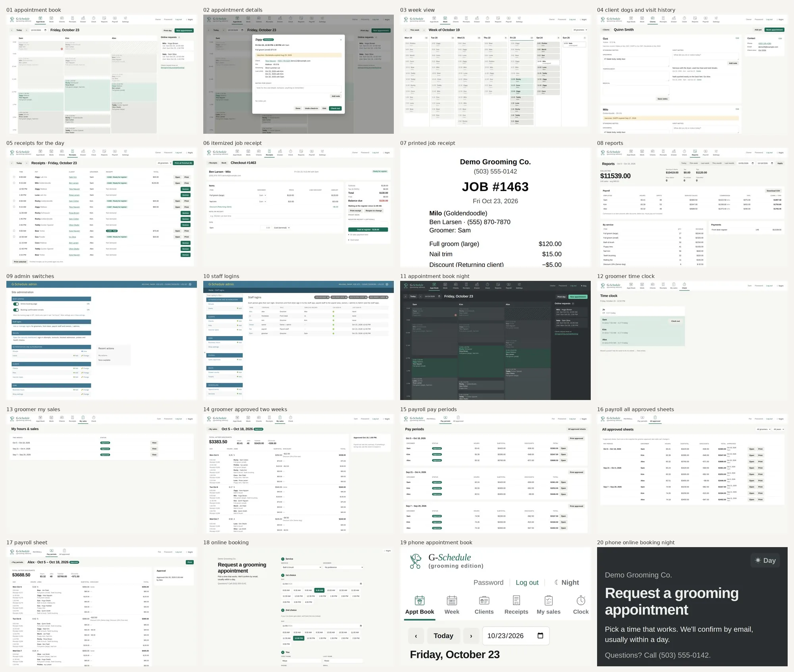This screenshot has width=794, height=672.
Task: Close the Ziggy appointment details dialog
Action: click(x=341, y=40)
